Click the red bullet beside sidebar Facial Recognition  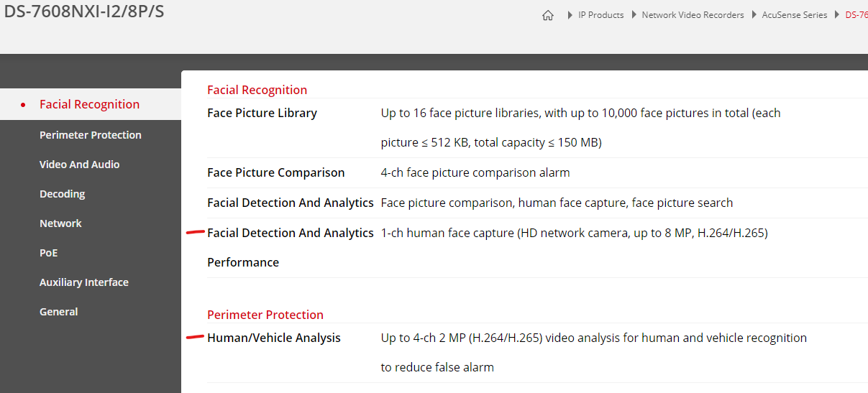(24, 105)
